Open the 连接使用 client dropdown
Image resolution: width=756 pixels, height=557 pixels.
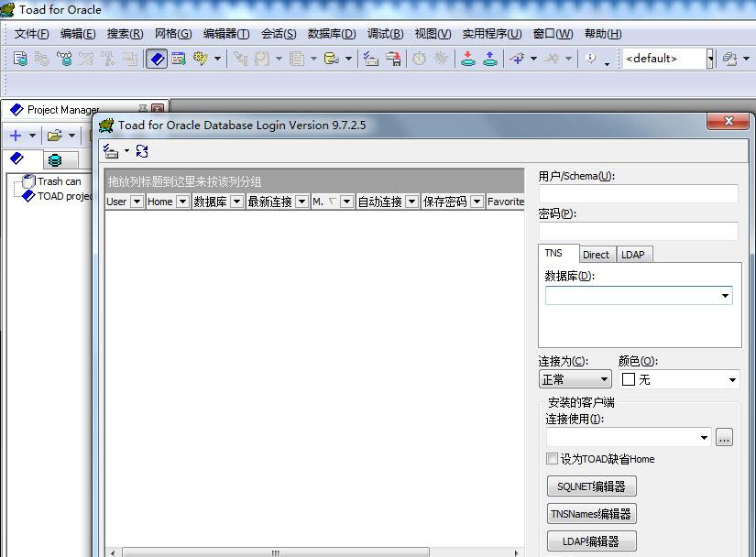click(x=704, y=438)
